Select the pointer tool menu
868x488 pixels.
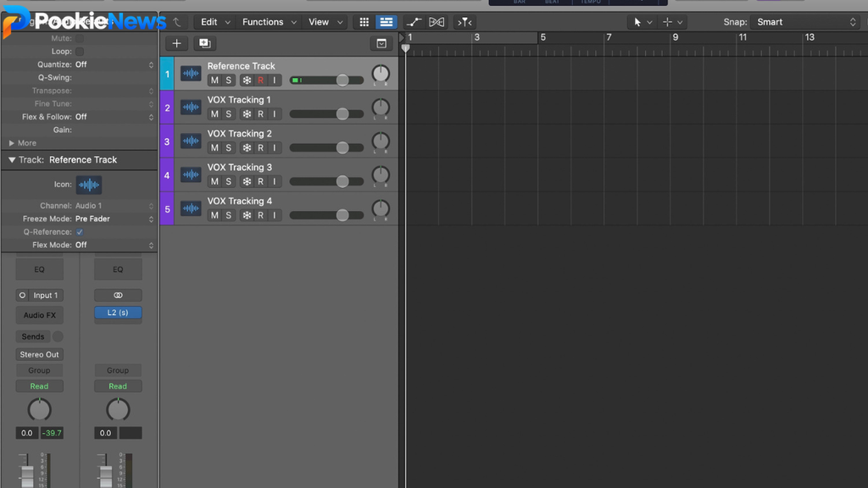(643, 22)
